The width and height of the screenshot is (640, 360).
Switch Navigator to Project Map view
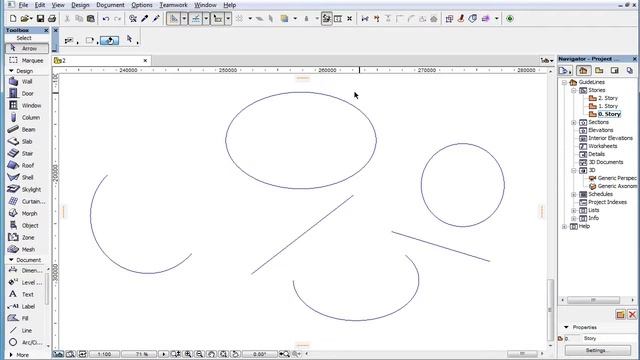583,71
